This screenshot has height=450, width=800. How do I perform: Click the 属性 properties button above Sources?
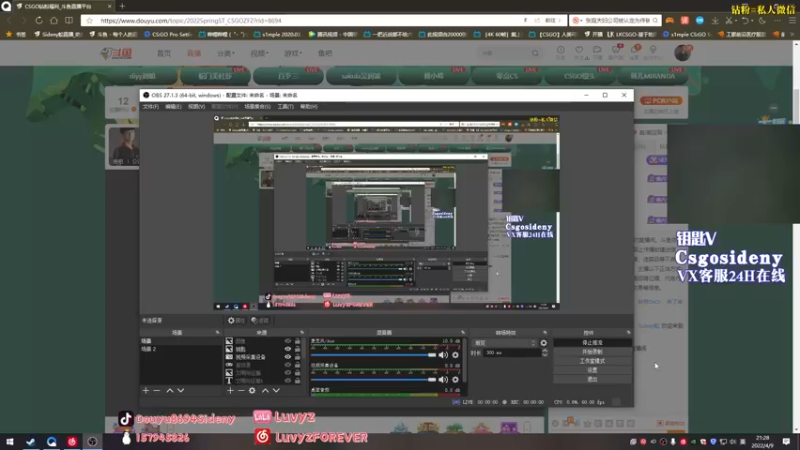click(236, 320)
